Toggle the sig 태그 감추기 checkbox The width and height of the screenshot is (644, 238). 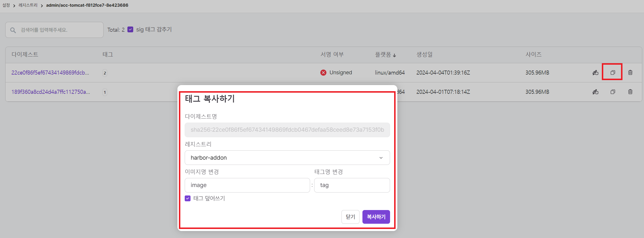tap(130, 29)
